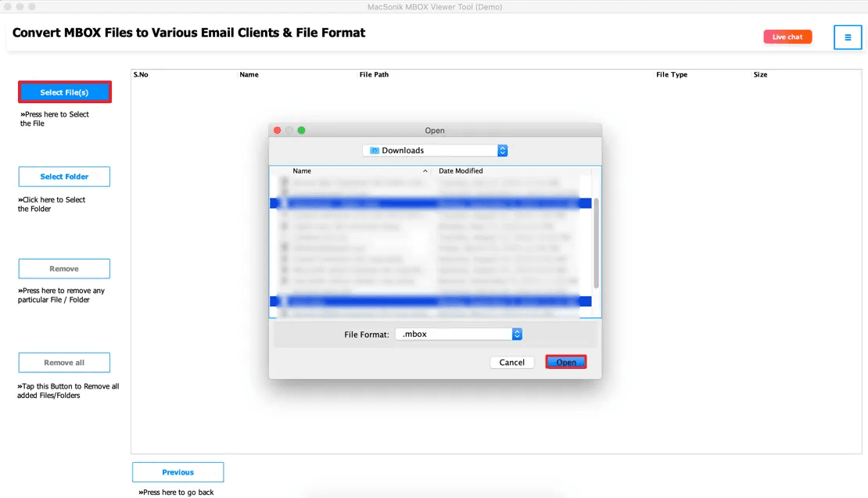868x498 pixels.
Task: Select the highlighted file in the list
Action: [430, 203]
